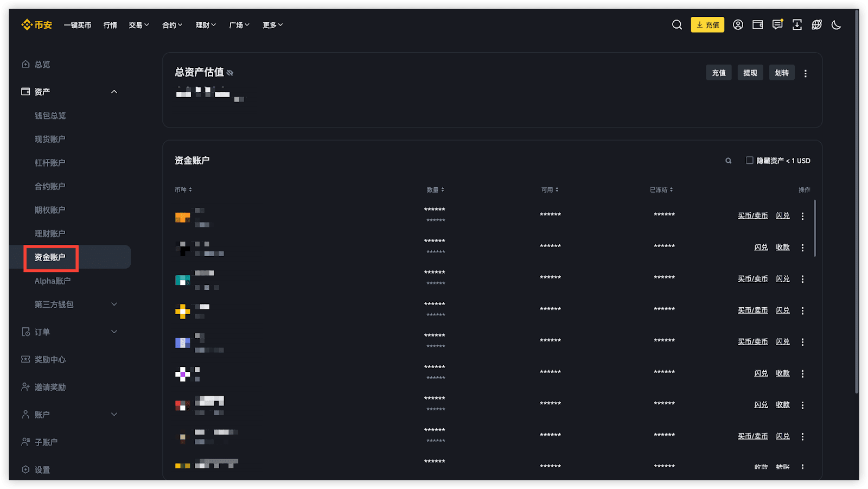This screenshot has width=868, height=489.
Task: Expand the 订单 sidebar section
Action: coord(114,332)
